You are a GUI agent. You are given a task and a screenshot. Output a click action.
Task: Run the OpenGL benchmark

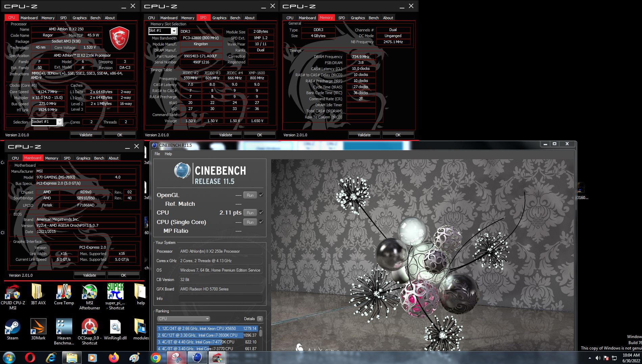pyautogui.click(x=250, y=195)
